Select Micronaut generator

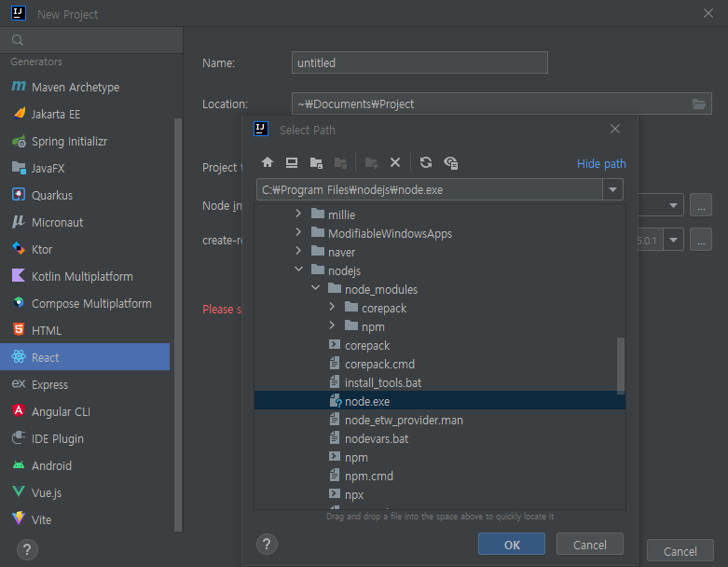click(x=85, y=223)
